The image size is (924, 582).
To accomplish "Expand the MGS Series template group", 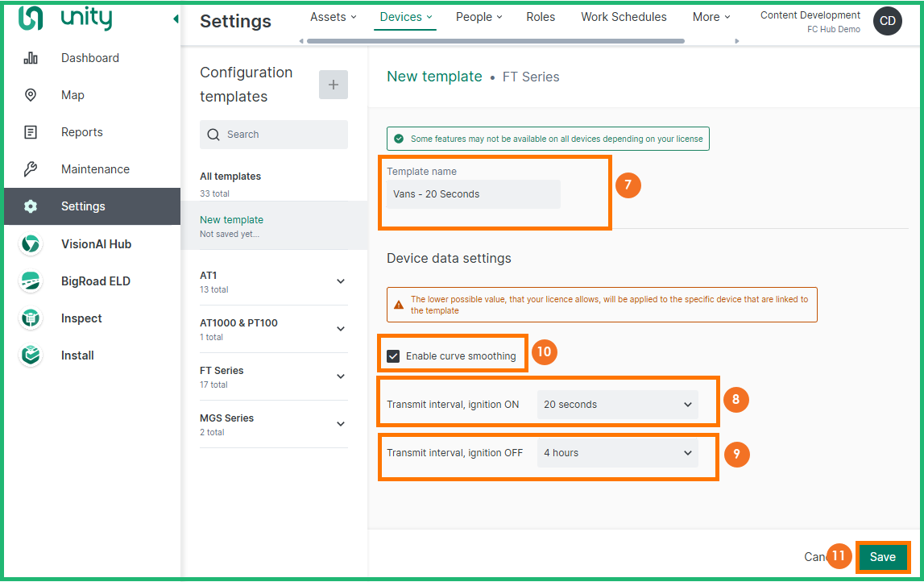I will (341, 424).
